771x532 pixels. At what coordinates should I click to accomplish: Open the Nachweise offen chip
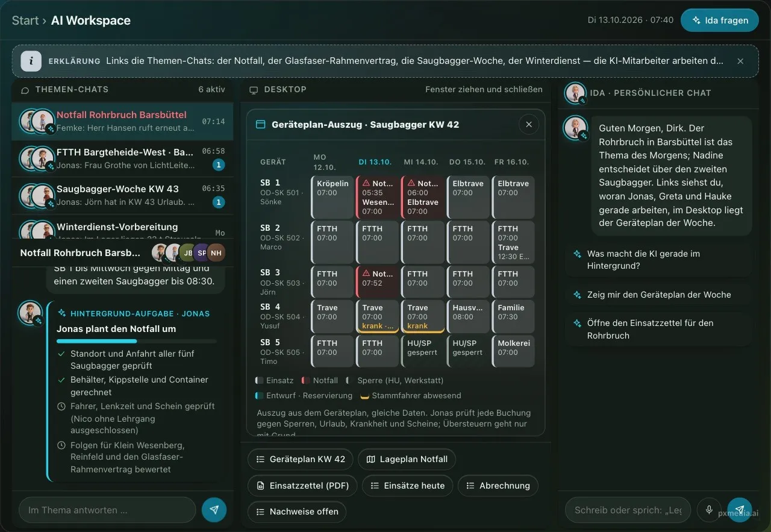point(297,512)
